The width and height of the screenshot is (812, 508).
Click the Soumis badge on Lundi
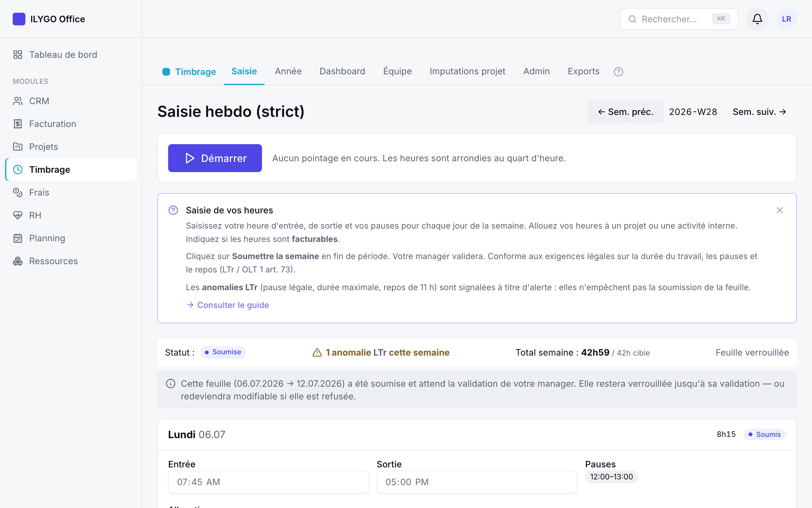click(765, 434)
